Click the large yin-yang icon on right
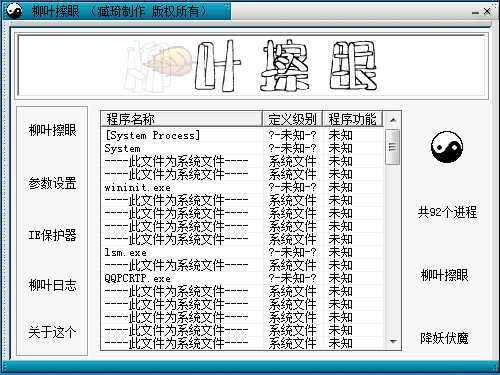The height and width of the screenshot is (375, 500). (x=447, y=147)
